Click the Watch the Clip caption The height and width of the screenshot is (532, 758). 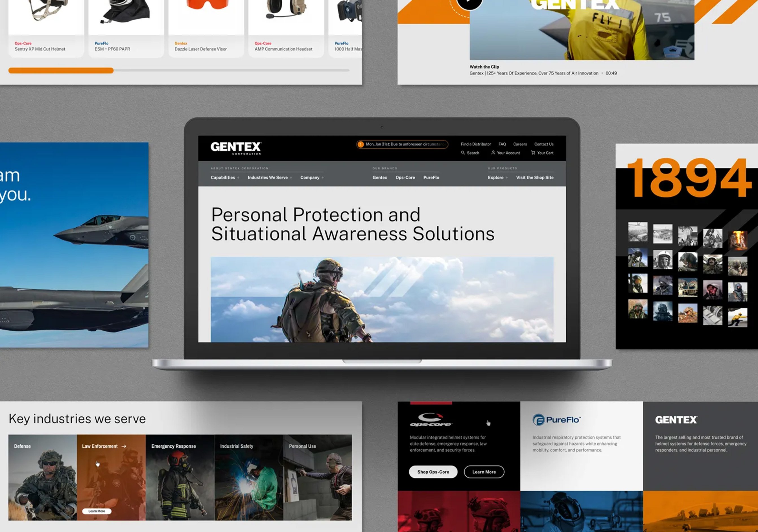484,67
